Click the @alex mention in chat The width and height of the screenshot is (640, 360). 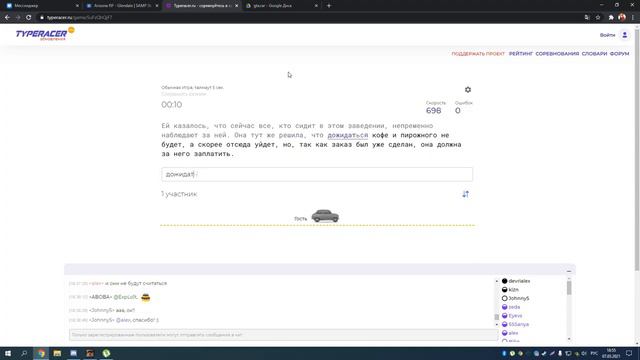point(123,320)
